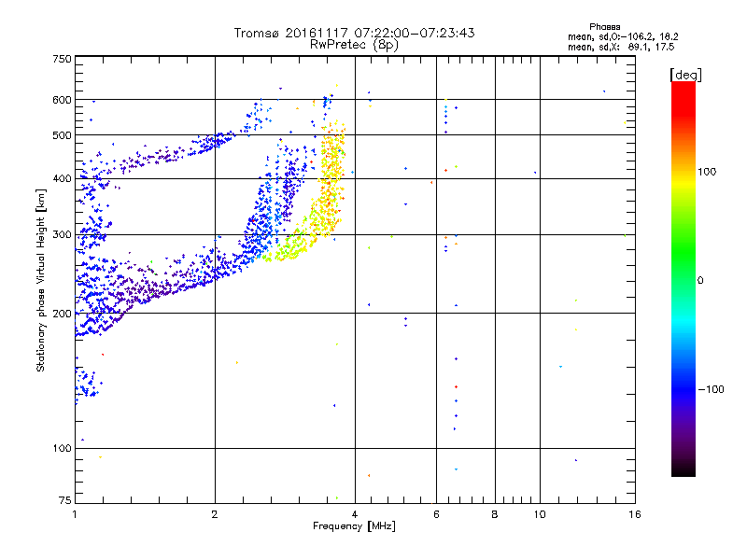Click the y-axis tick value '500'

point(62,135)
